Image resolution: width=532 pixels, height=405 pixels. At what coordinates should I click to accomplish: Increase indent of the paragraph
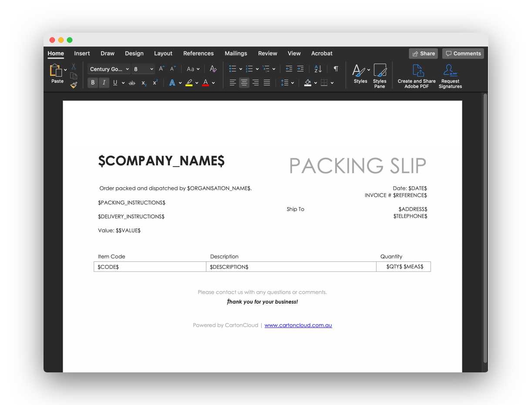pos(300,69)
